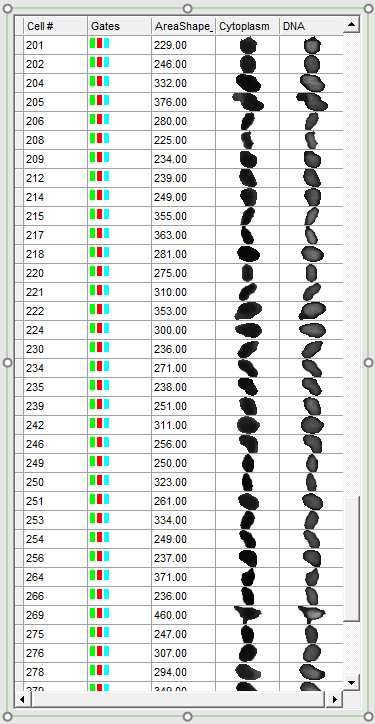Click area value 376.00
Screen dimensions: 375x724
coord(170,102)
